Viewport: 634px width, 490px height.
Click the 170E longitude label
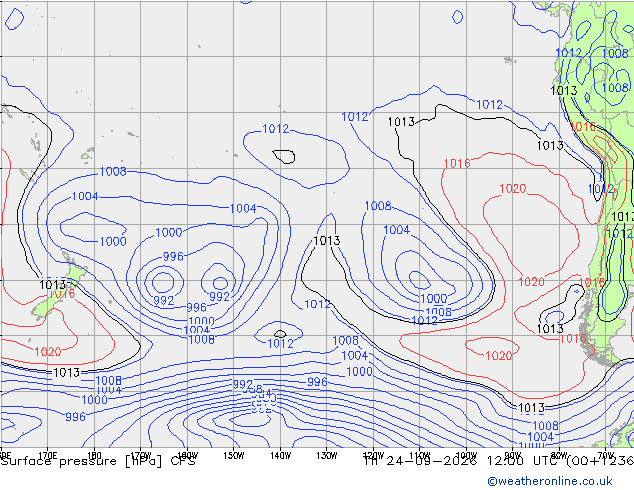[47, 455]
